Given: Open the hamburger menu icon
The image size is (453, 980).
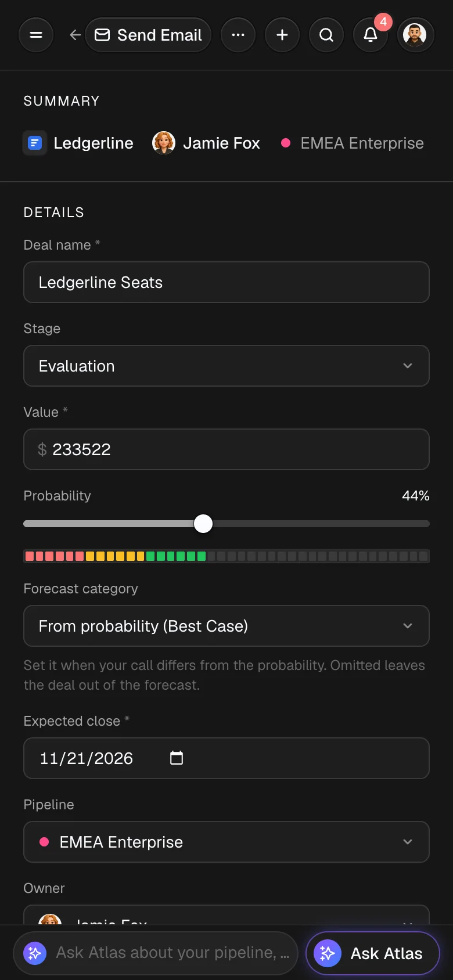Looking at the screenshot, I should [x=36, y=35].
